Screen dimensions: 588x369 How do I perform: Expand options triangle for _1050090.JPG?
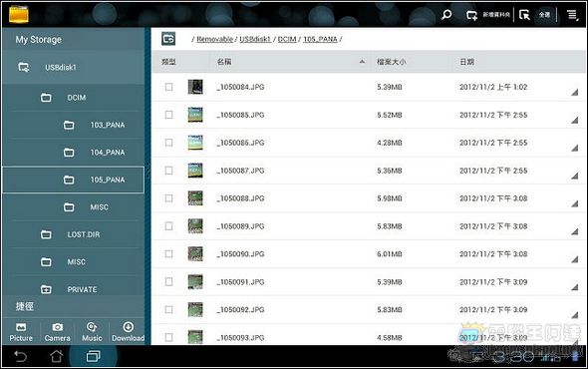574,259
